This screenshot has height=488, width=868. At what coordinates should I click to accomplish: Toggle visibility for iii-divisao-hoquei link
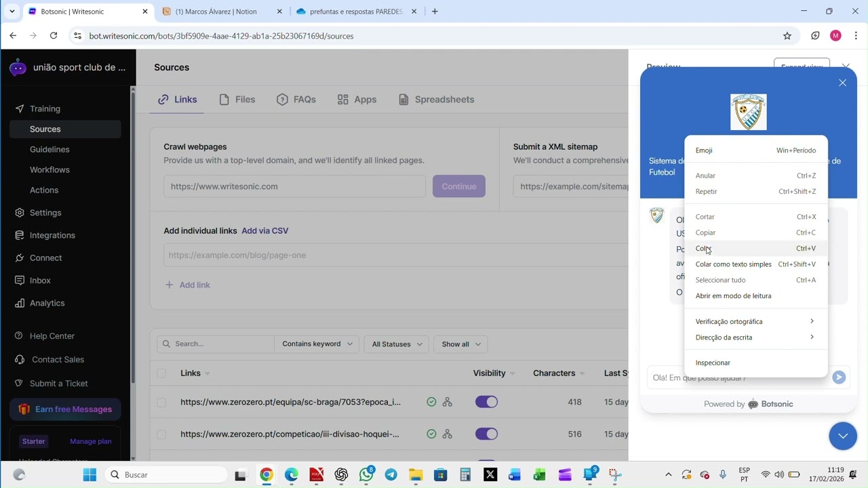click(486, 434)
